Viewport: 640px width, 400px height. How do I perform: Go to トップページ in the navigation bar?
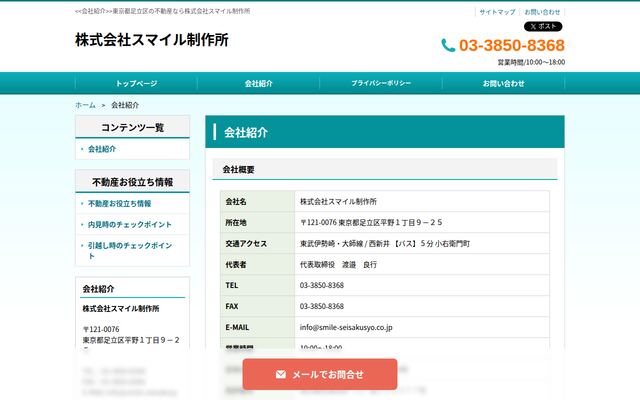[136, 83]
